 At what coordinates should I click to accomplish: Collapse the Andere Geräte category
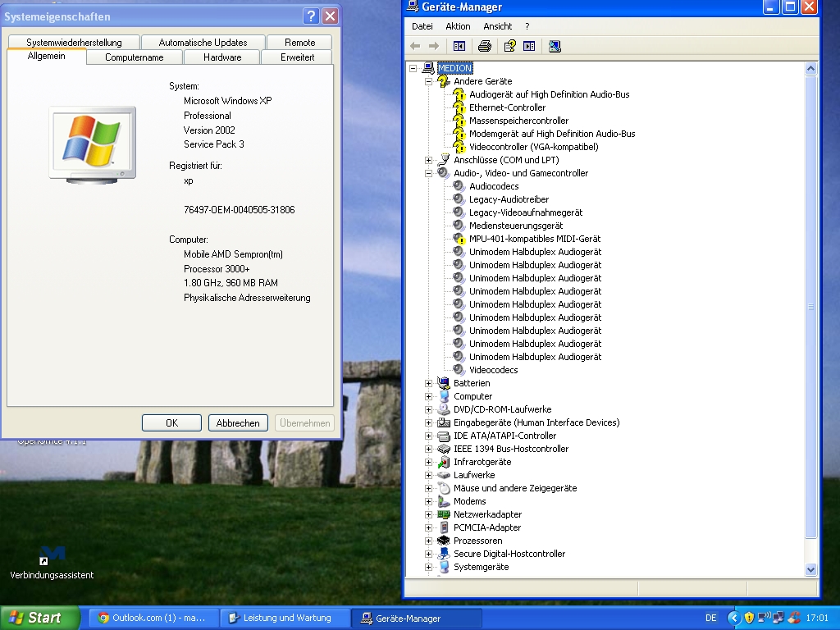point(428,81)
